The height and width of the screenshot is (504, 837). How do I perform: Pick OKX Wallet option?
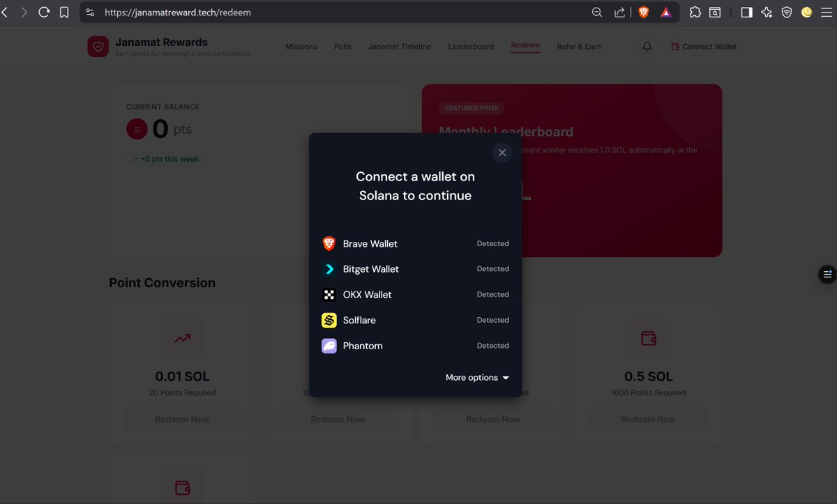(x=416, y=295)
